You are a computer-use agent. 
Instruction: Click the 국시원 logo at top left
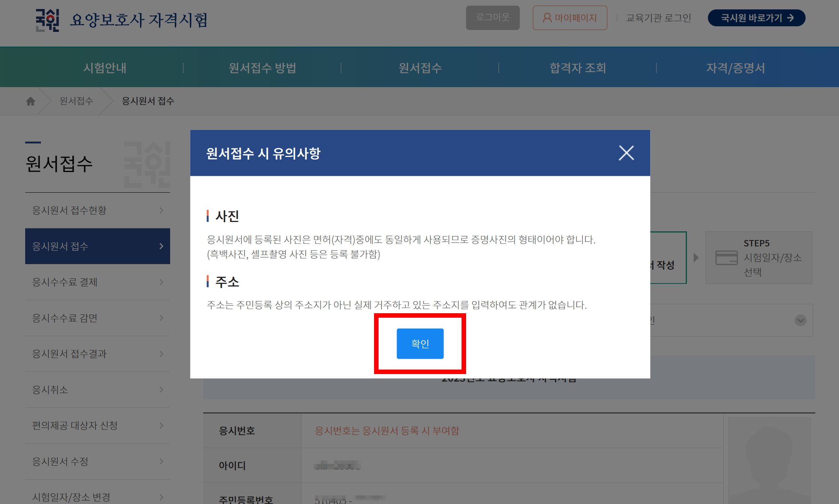click(48, 20)
